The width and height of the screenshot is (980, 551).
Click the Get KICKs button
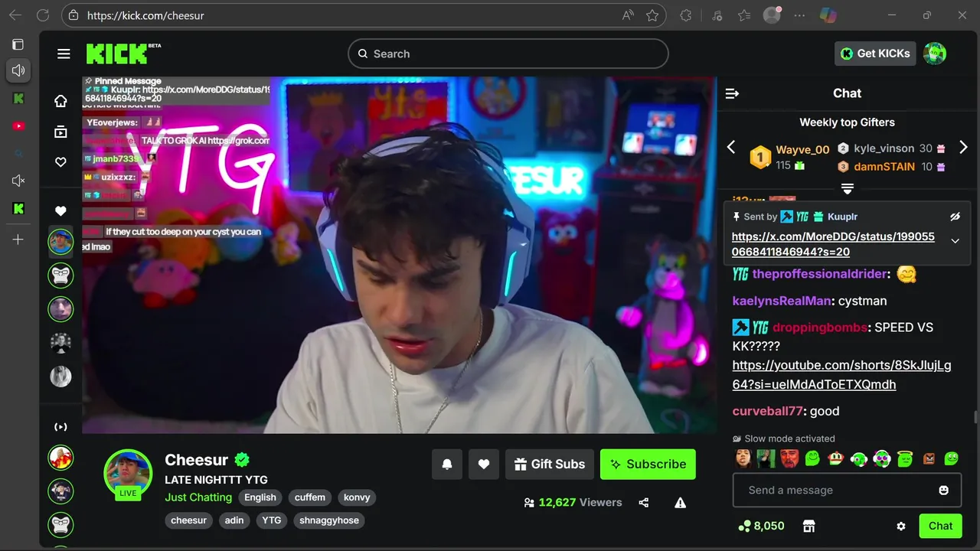pos(875,54)
